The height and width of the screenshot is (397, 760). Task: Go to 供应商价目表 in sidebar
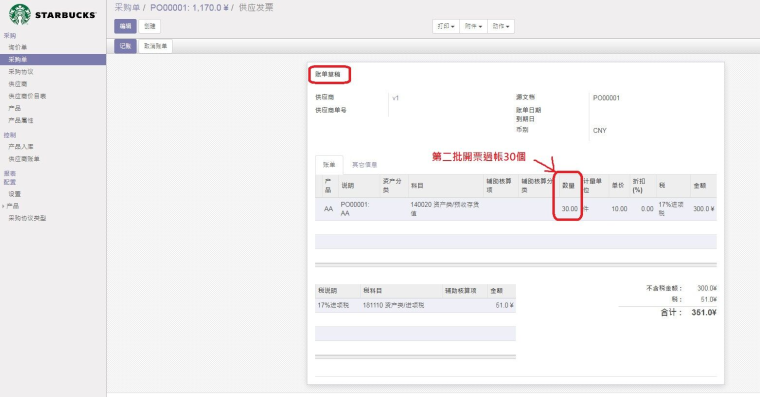coord(27,96)
